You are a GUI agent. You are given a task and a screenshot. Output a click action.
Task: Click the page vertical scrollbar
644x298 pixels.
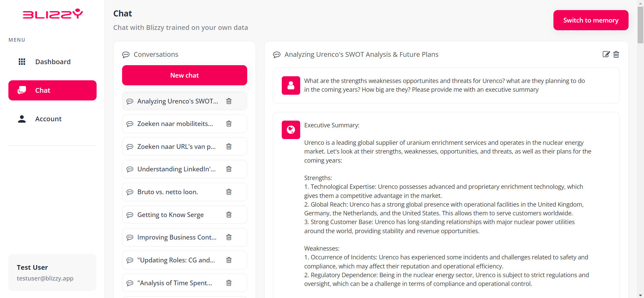point(640,25)
